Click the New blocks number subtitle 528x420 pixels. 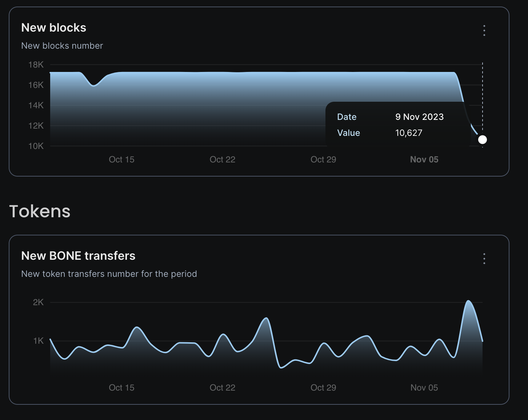62,46
